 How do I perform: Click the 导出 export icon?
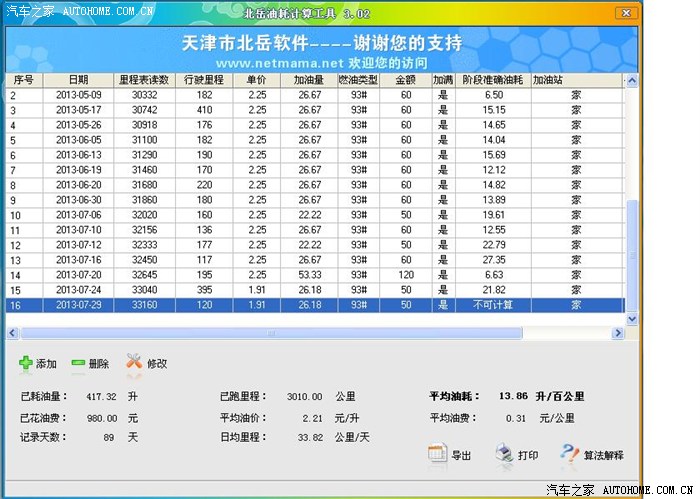tap(438, 455)
